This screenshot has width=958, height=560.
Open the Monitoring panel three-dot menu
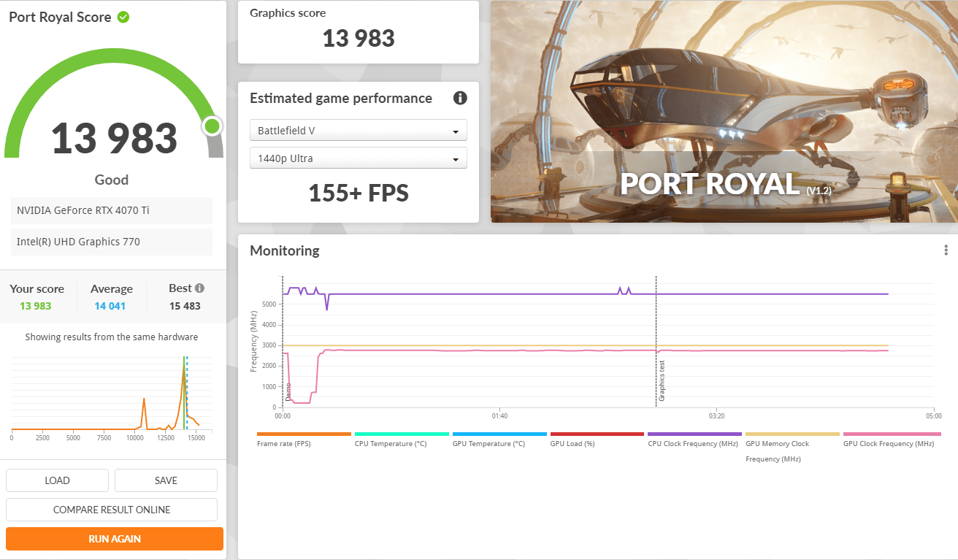click(x=946, y=250)
